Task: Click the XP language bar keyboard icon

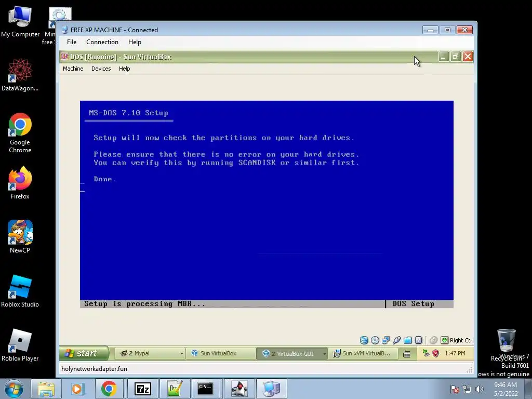Action: tap(406, 354)
